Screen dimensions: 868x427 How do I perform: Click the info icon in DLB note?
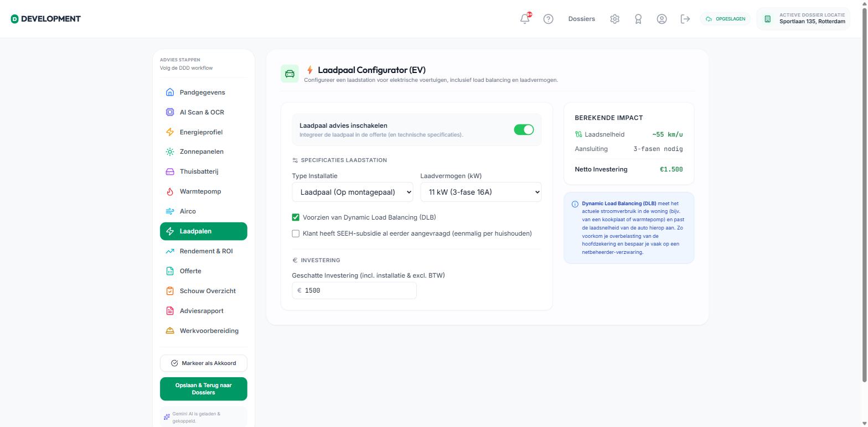575,204
